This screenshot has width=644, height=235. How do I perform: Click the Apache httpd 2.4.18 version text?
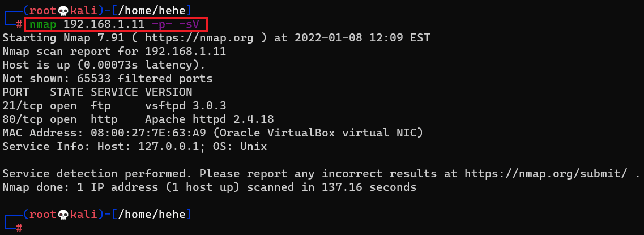point(209,119)
